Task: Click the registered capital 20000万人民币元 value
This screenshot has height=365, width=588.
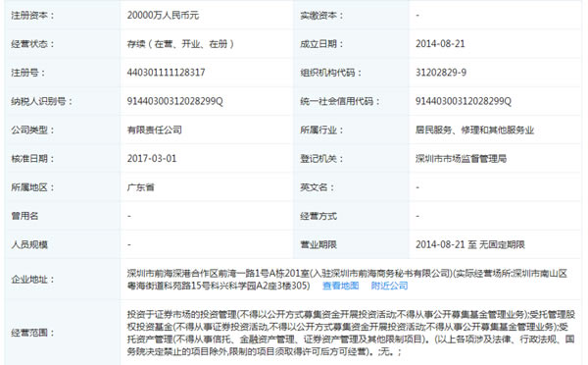Action: 163,16
